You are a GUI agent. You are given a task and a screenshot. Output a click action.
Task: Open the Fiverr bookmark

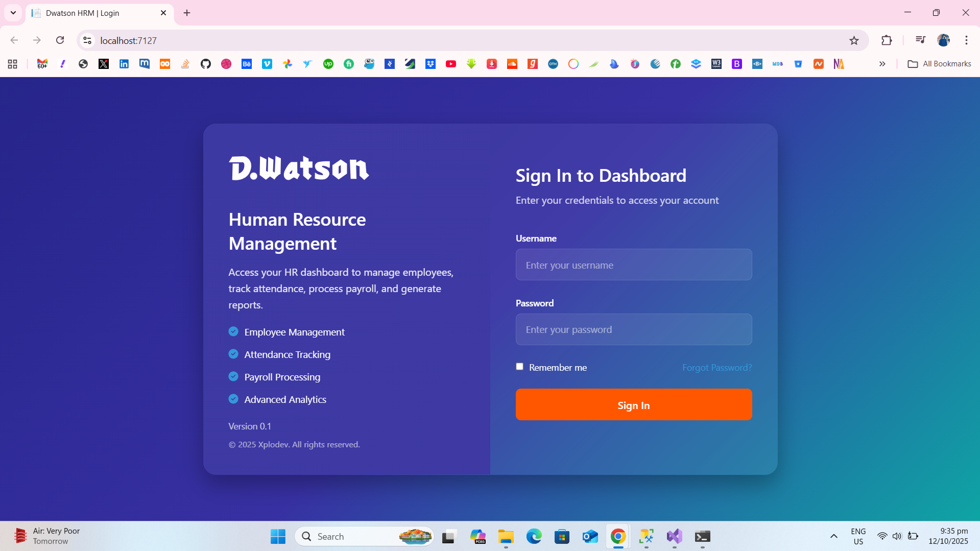pos(349,64)
